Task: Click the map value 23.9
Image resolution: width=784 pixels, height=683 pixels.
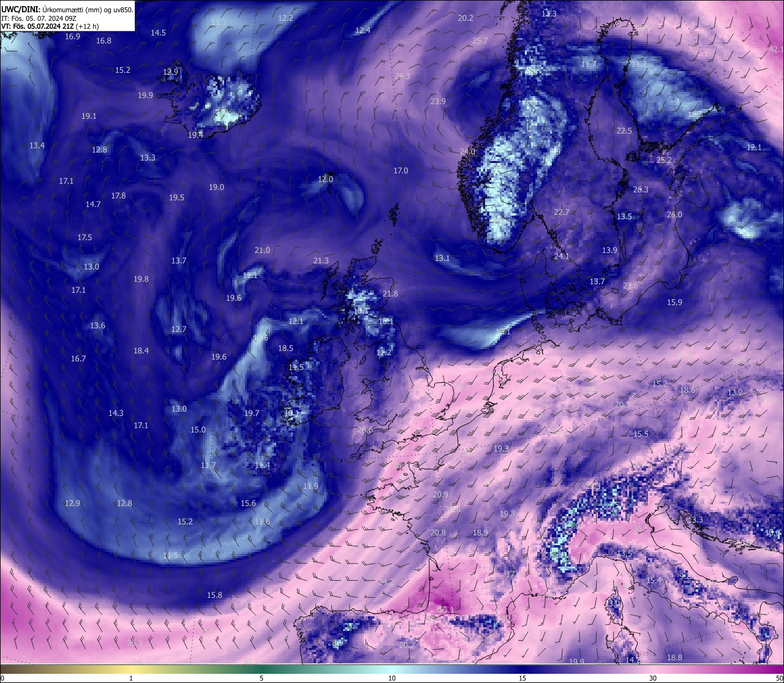Action: point(438,102)
